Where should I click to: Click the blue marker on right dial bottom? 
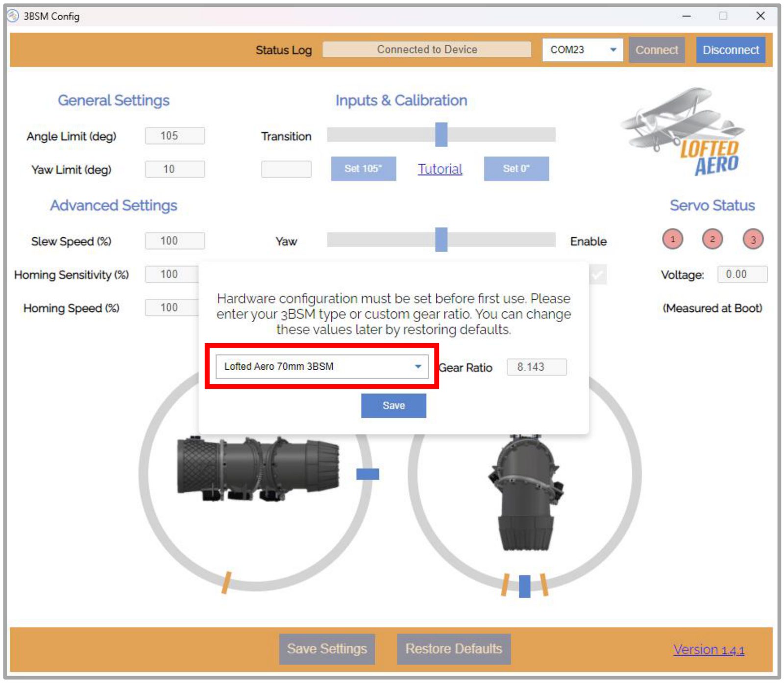pos(524,586)
